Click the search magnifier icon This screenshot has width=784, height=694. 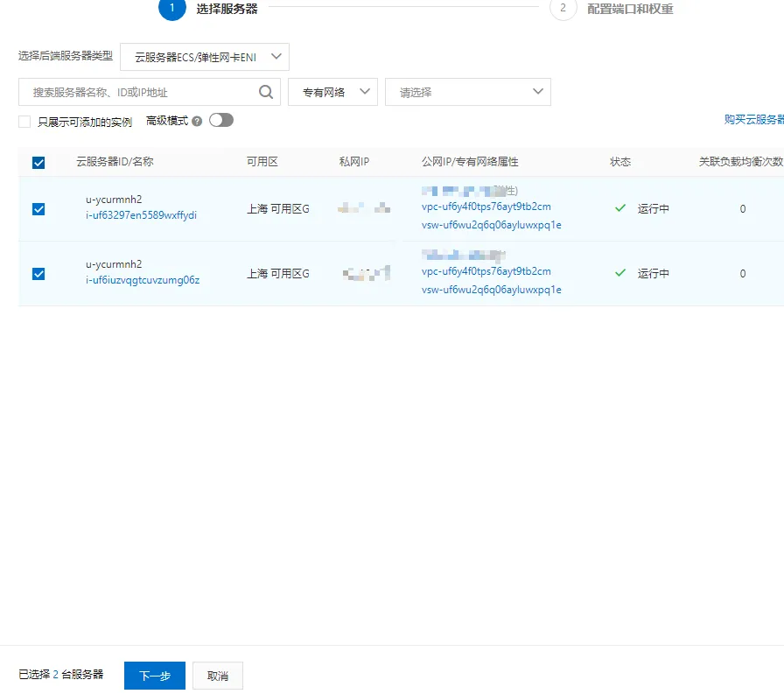point(266,92)
